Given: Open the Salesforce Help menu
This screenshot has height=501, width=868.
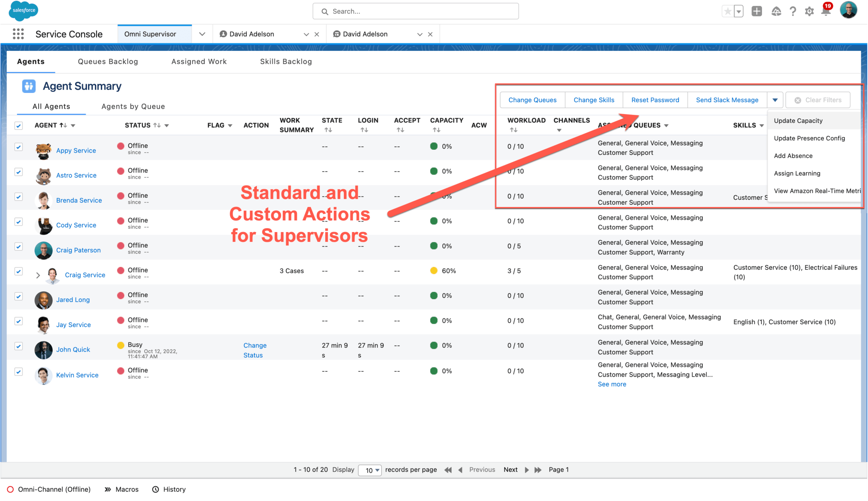Looking at the screenshot, I should tap(793, 11).
